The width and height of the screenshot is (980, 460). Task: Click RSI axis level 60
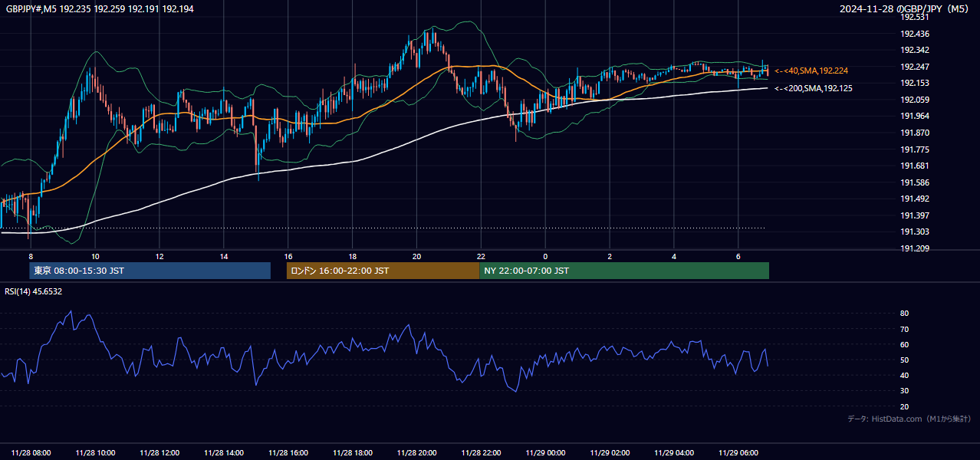tap(904, 344)
